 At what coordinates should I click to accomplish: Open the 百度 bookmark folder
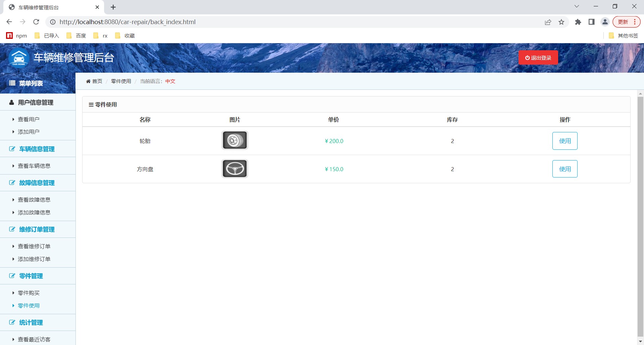tap(76, 36)
